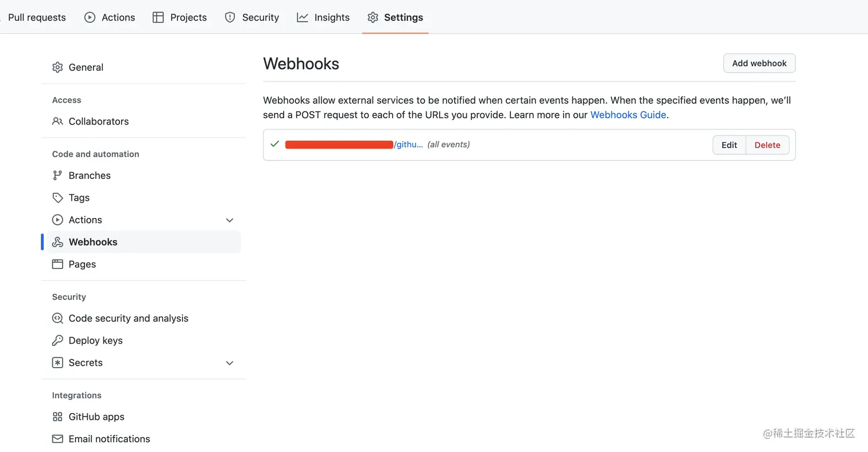Open Pages via its browser-window icon
Viewport: 868px width, 452px height.
57,264
